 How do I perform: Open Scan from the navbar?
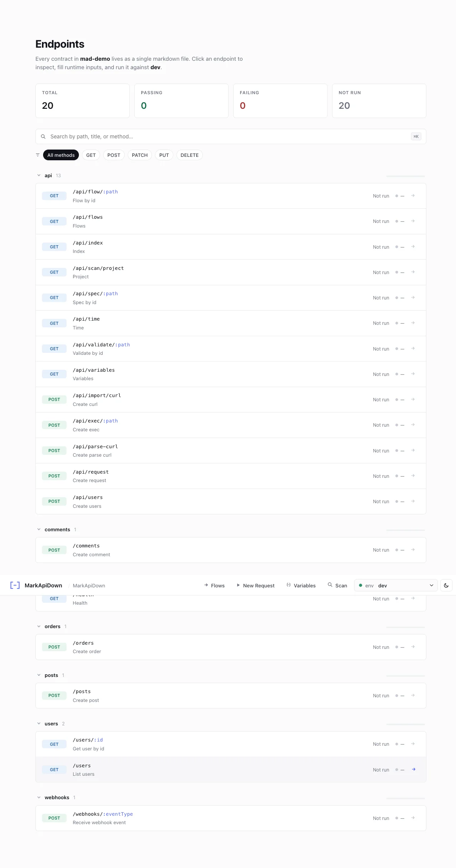coord(337,585)
